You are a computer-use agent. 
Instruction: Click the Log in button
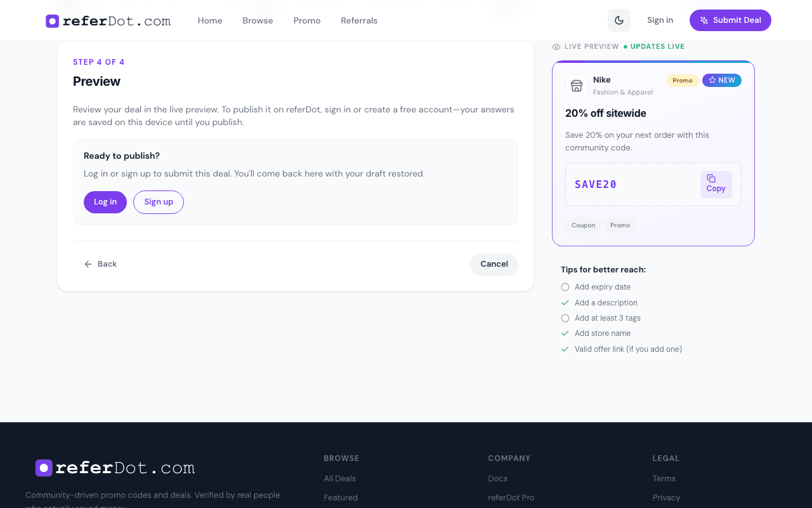(105, 202)
